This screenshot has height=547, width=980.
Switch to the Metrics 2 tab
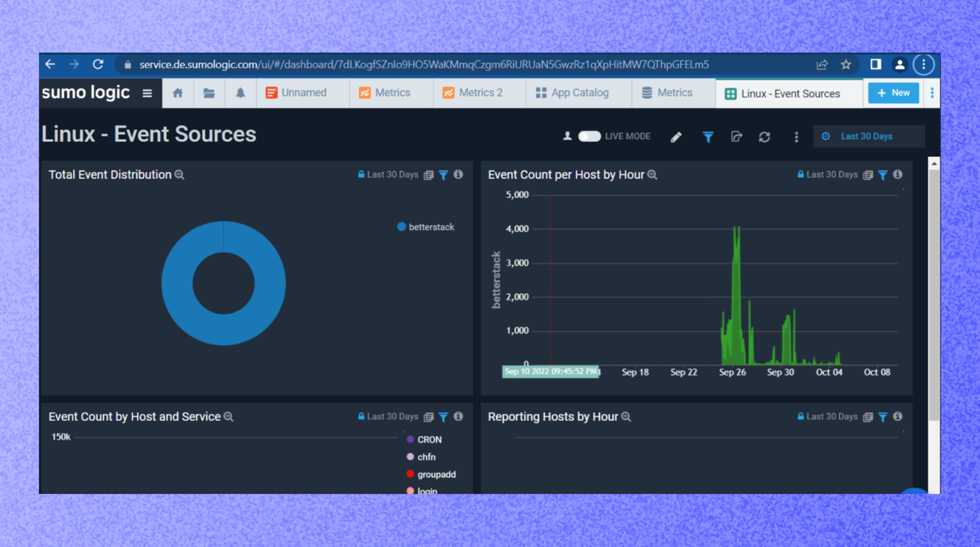click(x=473, y=93)
